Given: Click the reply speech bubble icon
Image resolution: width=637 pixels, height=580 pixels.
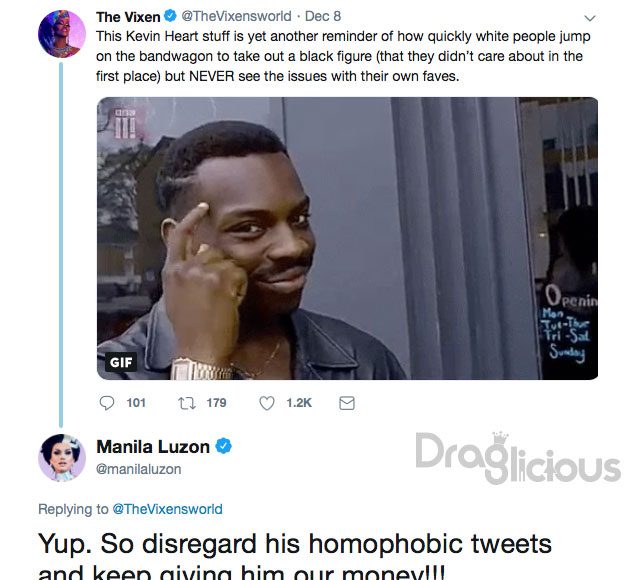Looking at the screenshot, I should pos(107,403).
